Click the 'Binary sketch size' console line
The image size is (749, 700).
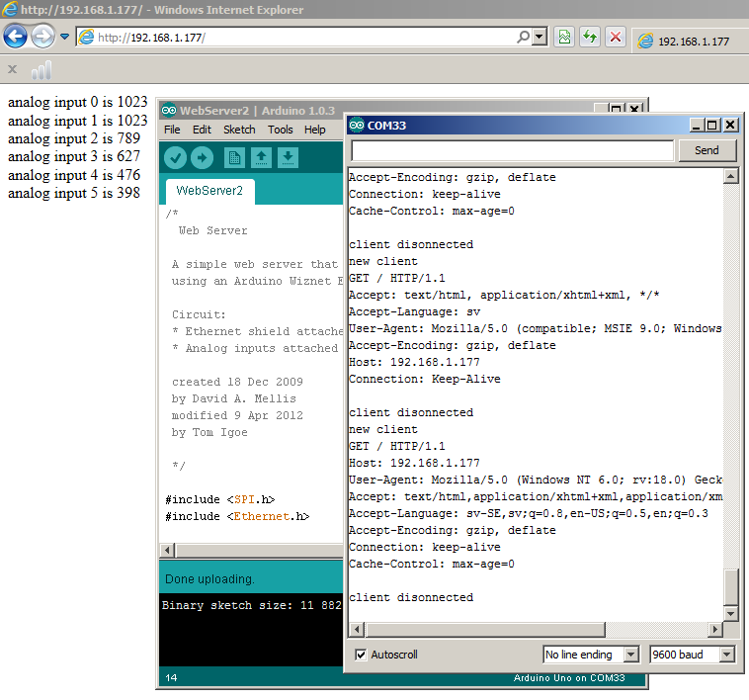(251, 605)
